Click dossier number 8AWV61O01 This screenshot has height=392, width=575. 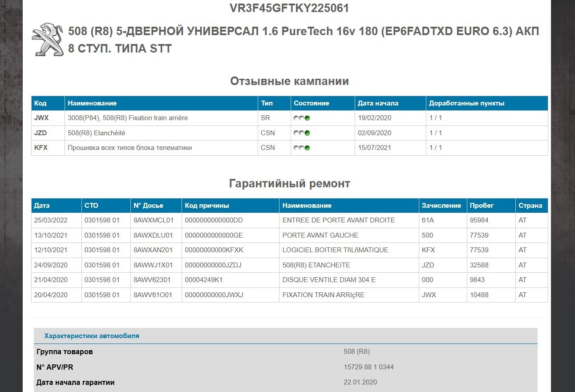click(x=153, y=295)
